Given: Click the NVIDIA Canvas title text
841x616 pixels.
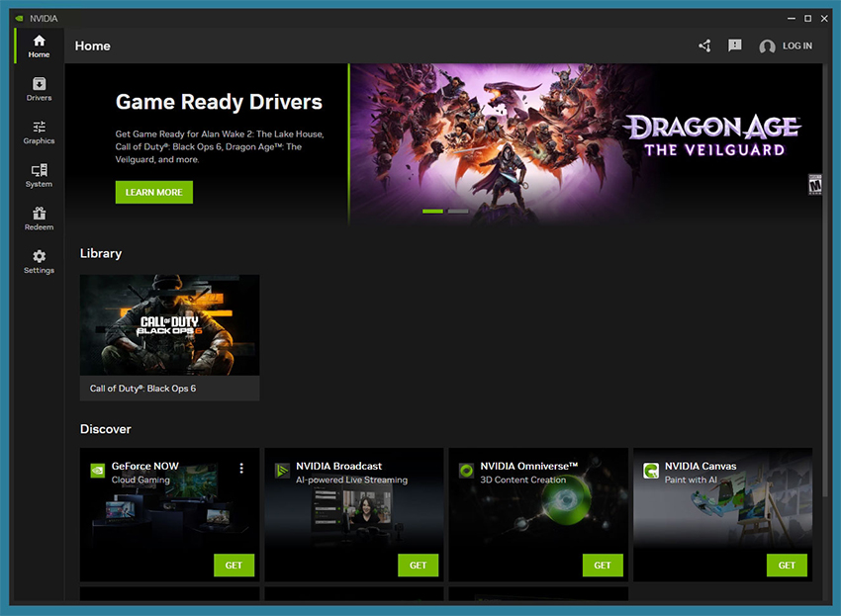Looking at the screenshot, I should (701, 466).
